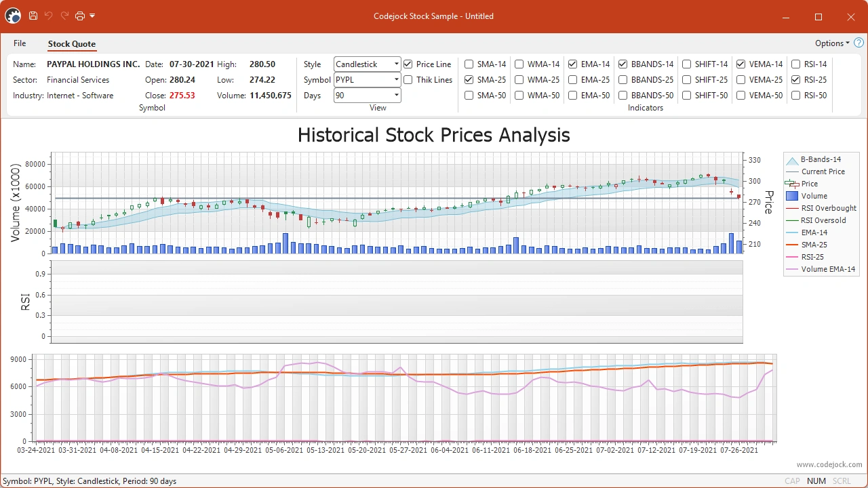Screen dimensions: 868x488
Task: Open the help question mark icon
Action: tap(859, 43)
